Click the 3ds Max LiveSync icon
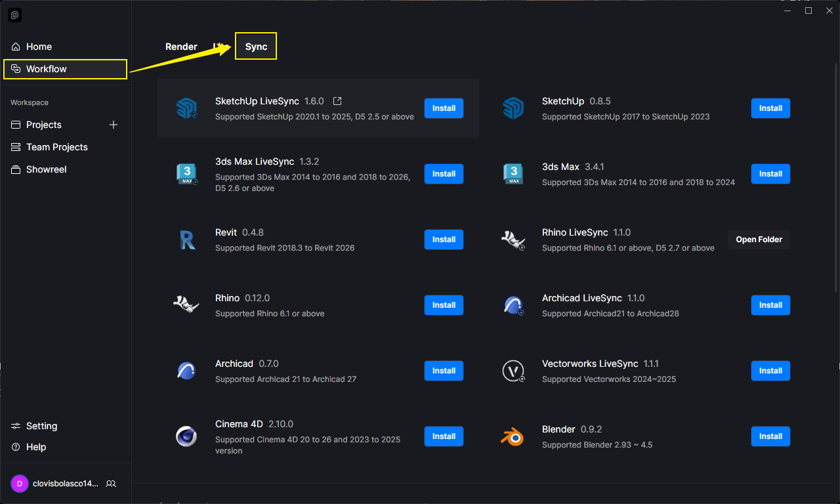 [187, 174]
